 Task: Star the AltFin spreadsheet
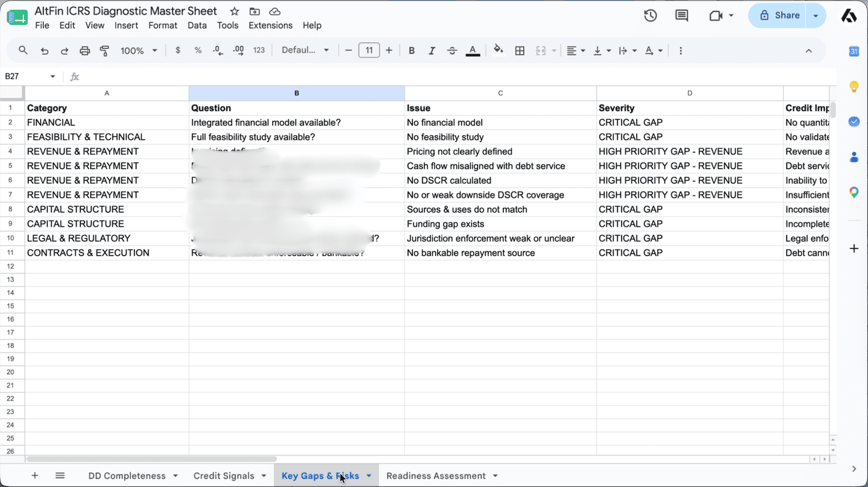234,11
